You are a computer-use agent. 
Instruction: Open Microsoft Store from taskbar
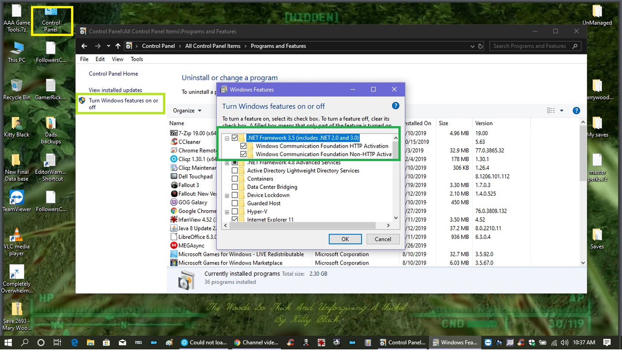tap(106, 342)
